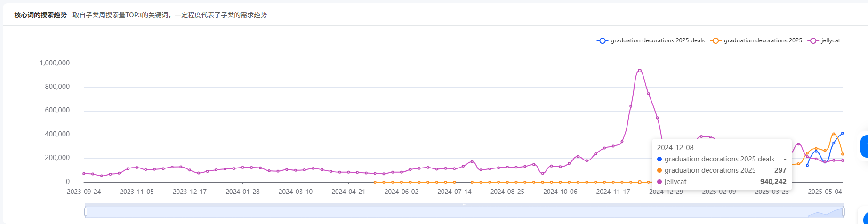Click the tooltip value 297

[780, 170]
